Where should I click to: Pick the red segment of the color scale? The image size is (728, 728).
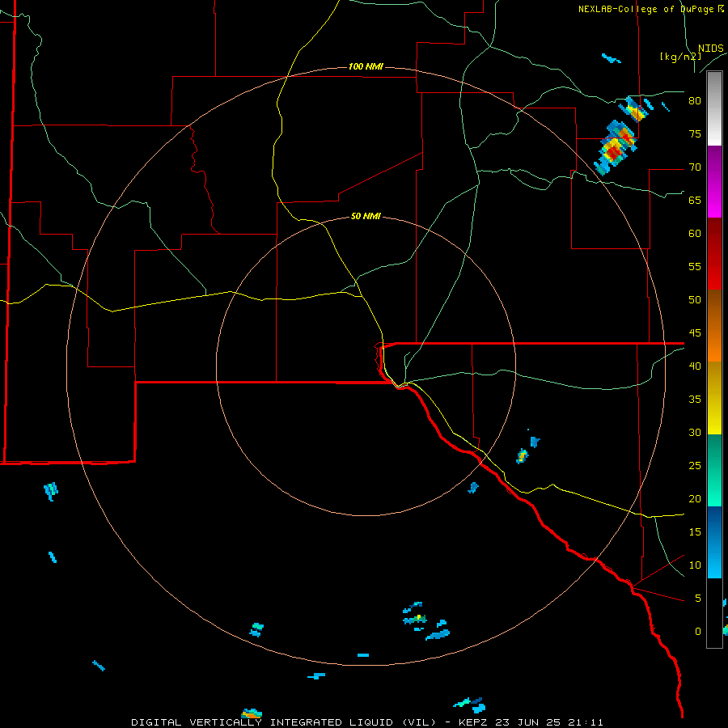click(714, 254)
